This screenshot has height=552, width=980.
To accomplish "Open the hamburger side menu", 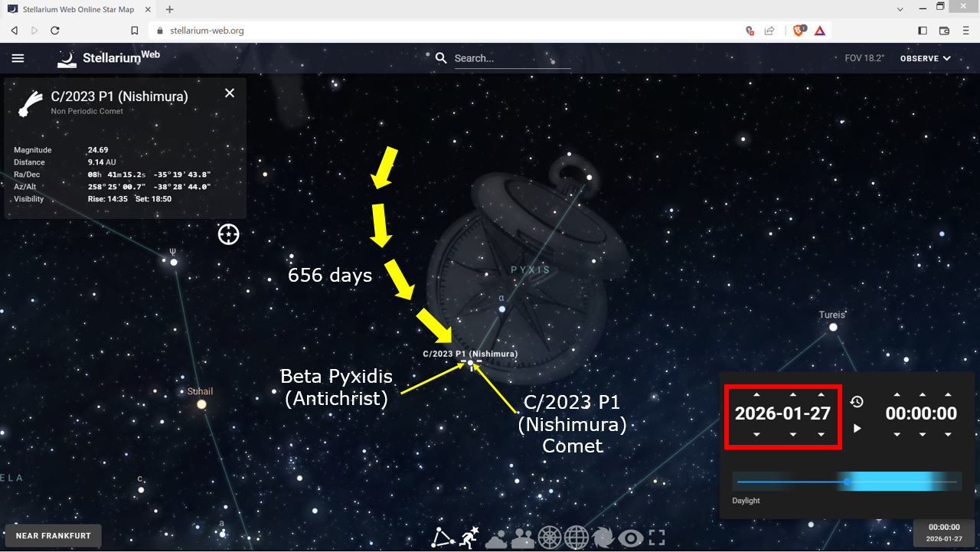I will coord(18,58).
